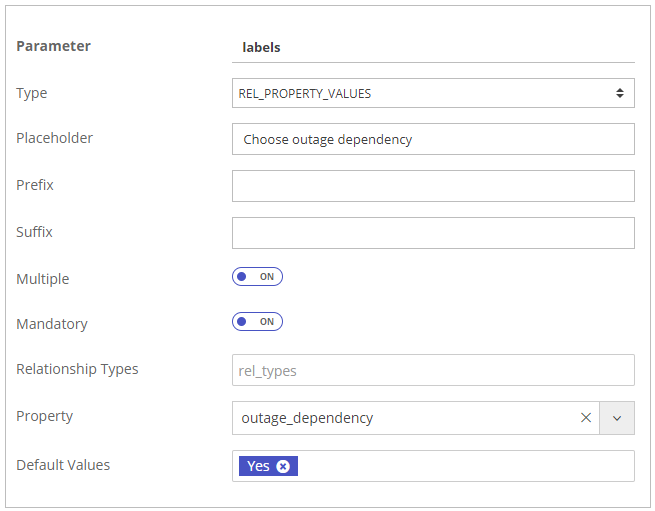Clear the outage_dependency property selection

point(586,418)
